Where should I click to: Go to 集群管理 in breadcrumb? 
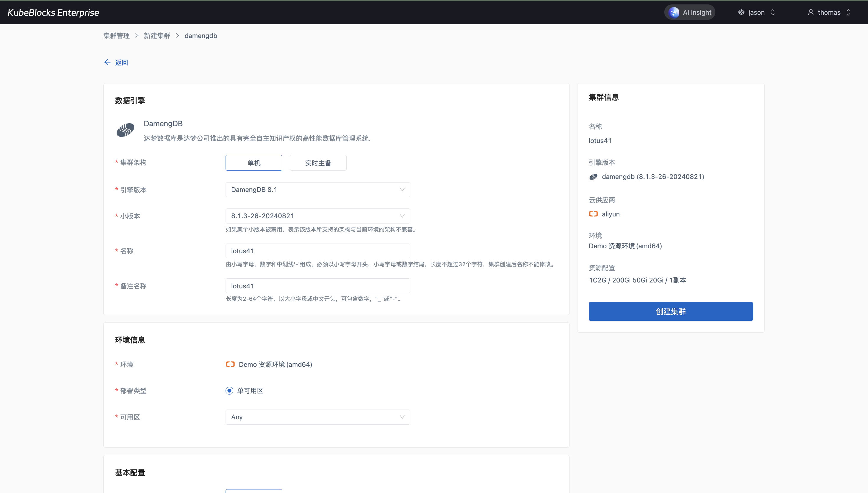(116, 36)
